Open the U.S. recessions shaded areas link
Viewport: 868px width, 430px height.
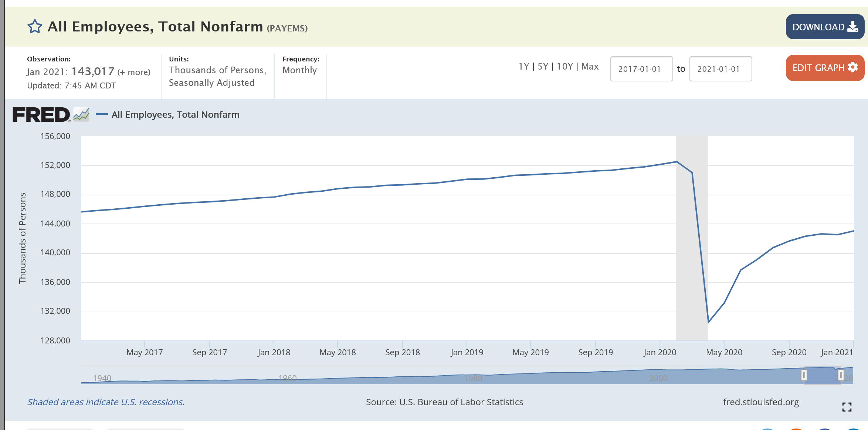(x=106, y=402)
